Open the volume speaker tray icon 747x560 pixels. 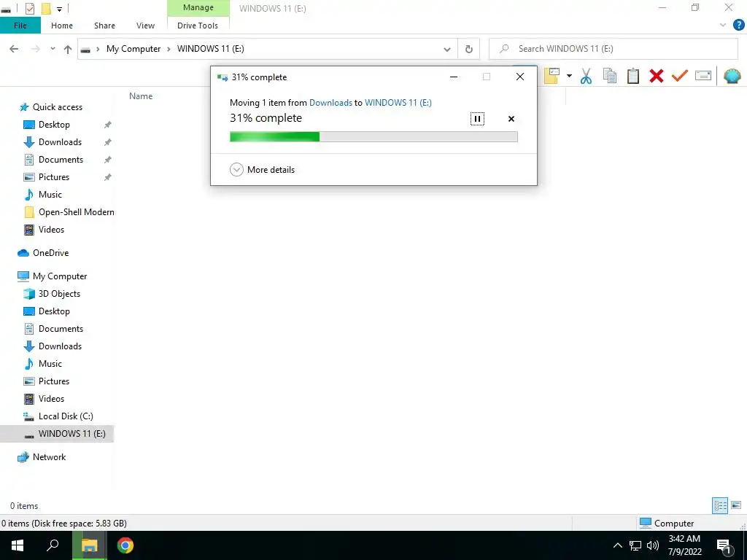point(653,545)
